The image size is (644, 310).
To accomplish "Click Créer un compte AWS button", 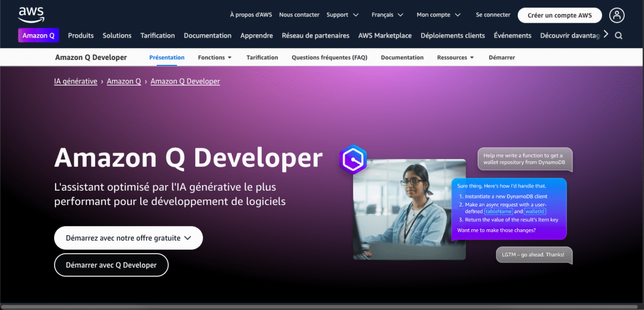I will [560, 15].
